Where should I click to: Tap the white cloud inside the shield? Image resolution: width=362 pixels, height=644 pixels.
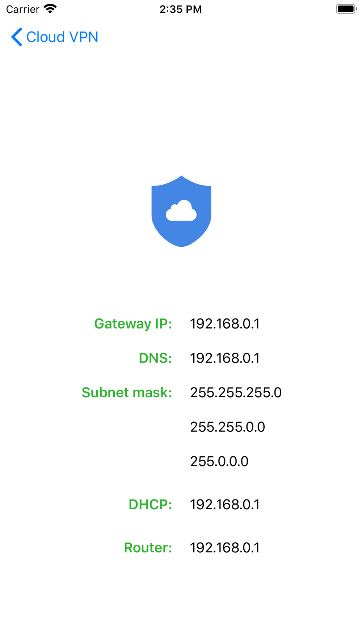[181, 210]
